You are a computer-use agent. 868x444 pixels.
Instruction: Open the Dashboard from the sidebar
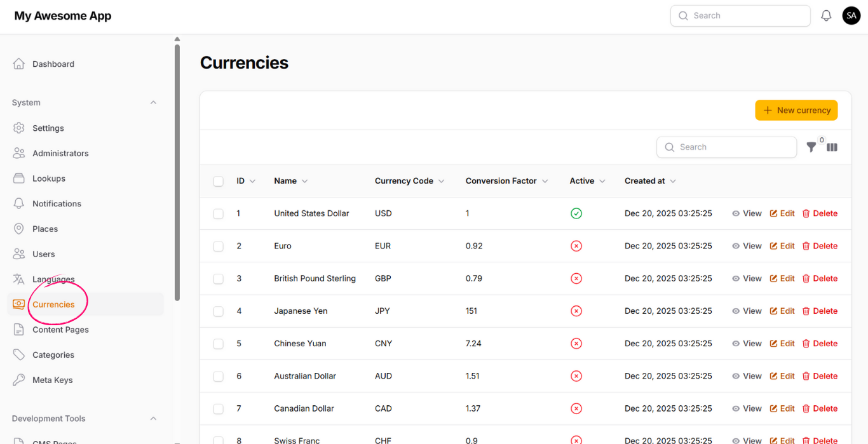click(53, 64)
